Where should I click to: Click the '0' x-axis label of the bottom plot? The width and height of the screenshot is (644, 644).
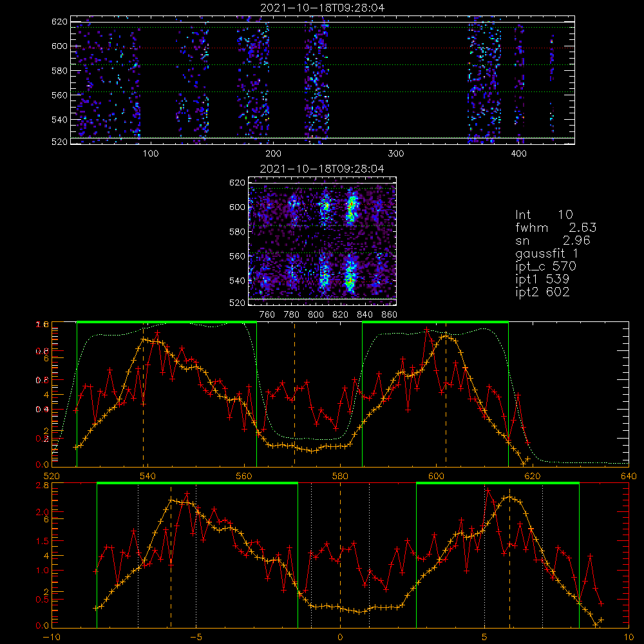pos(340,638)
